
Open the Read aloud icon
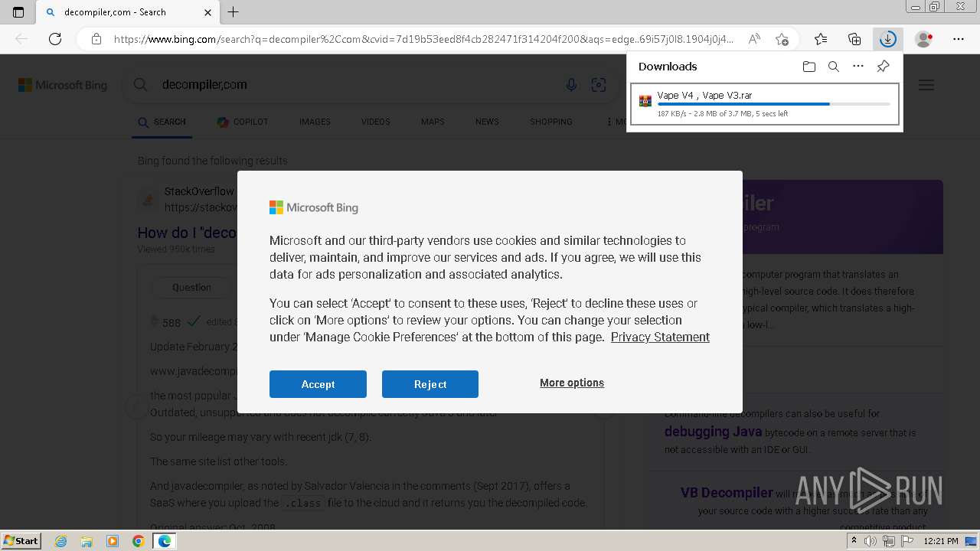[754, 39]
